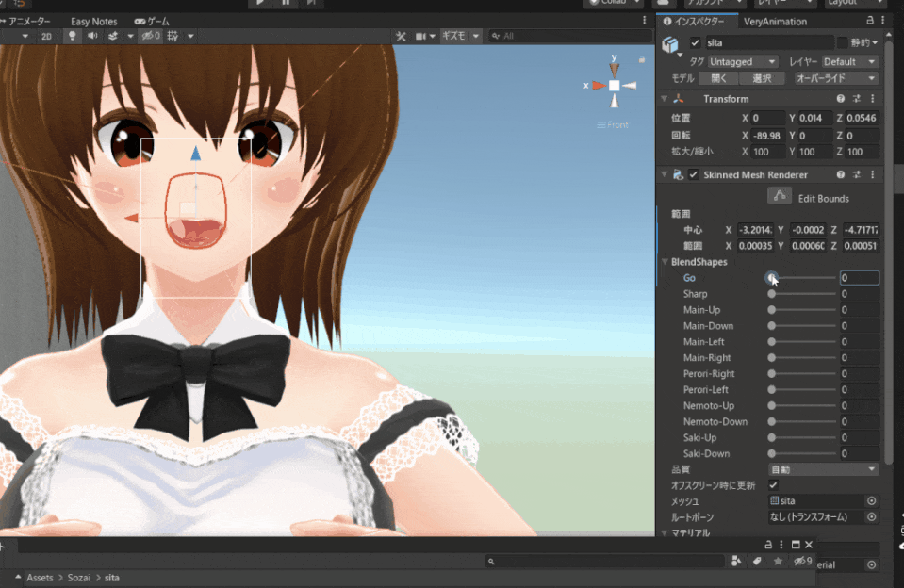The image size is (904, 588).
Task: Toggle scene lighting with the lightbulb icon
Action: pyautogui.click(x=73, y=36)
